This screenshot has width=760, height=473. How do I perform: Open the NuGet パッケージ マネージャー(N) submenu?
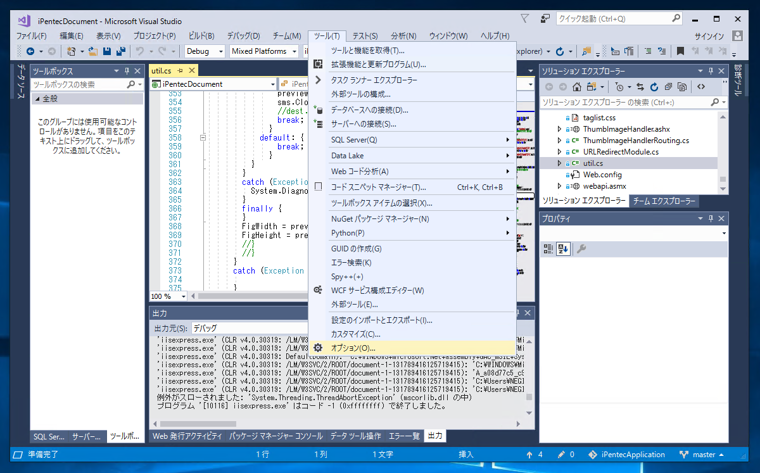tap(412, 219)
